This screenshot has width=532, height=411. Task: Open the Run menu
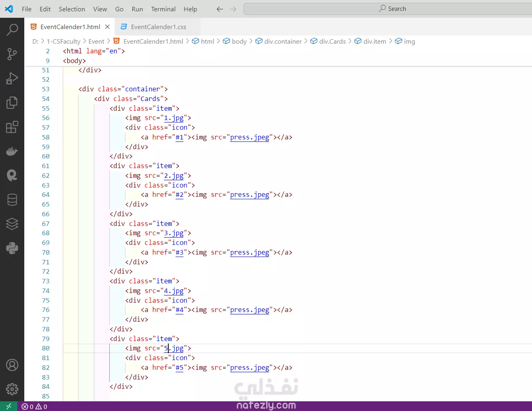(x=137, y=9)
